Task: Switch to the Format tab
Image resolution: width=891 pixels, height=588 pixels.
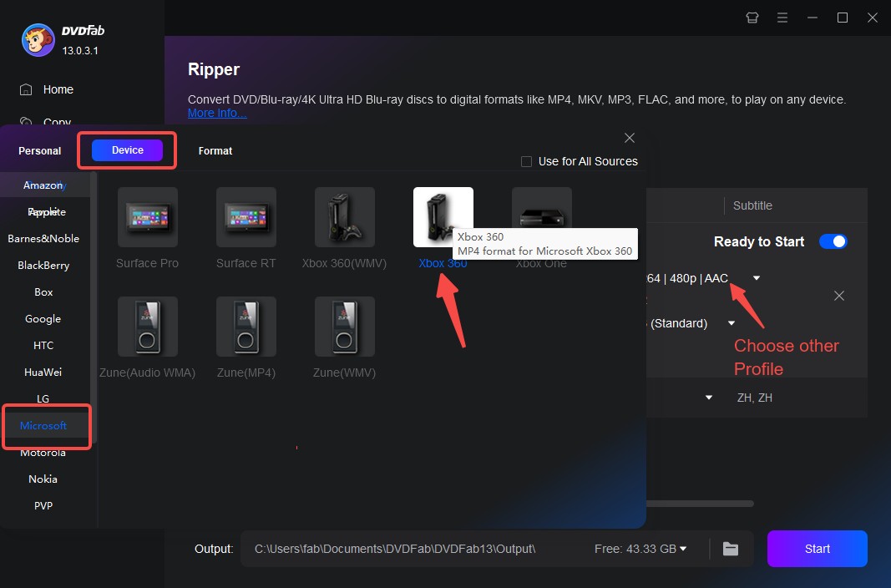Action: tap(215, 151)
